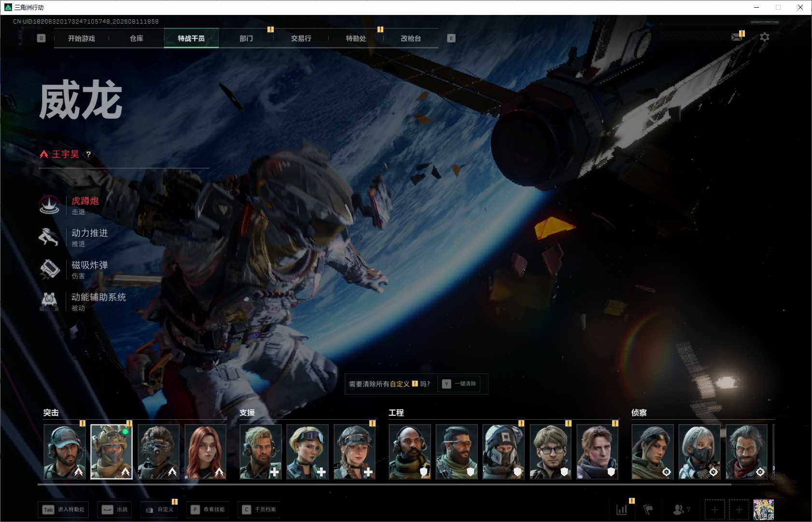The image size is (812, 522).
Task: Select the capped bearded assault operator portrait
Action: pos(65,452)
